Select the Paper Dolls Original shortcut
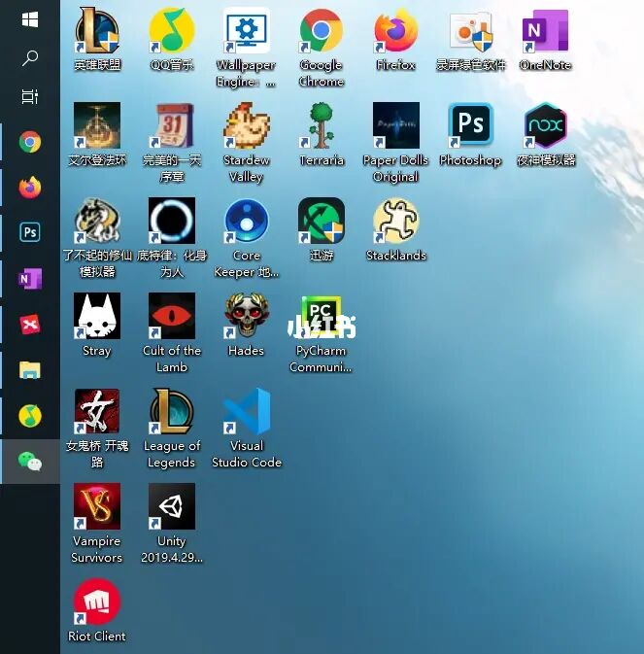This screenshot has height=654, width=644. (396, 125)
